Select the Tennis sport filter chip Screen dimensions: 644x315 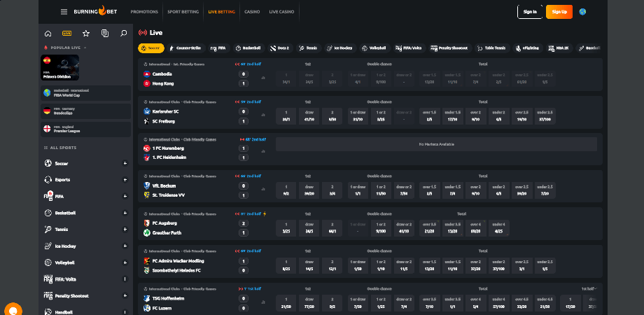[308, 48]
